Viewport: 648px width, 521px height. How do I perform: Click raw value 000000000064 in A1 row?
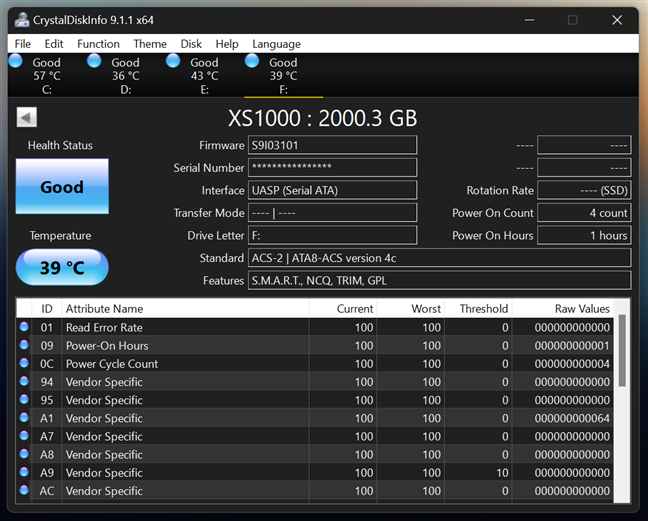click(572, 418)
